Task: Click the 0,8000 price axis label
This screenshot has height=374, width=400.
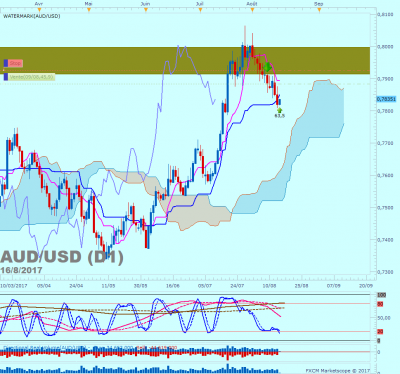Action: (385, 47)
